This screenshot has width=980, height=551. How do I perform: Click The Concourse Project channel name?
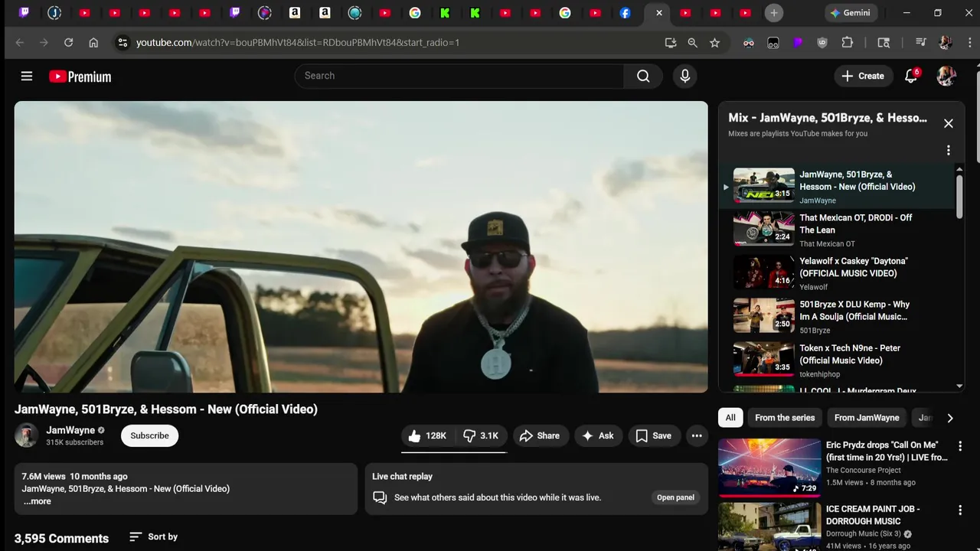(864, 470)
